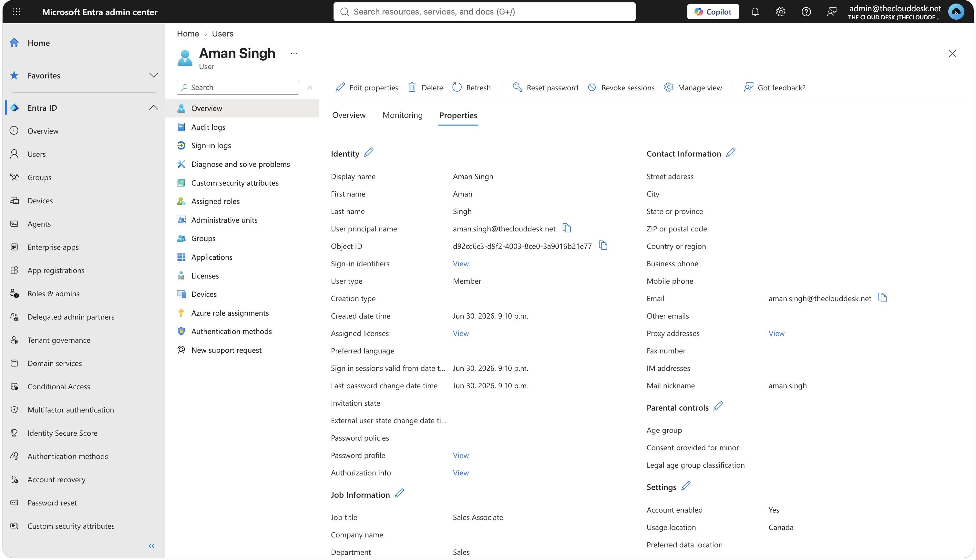This screenshot has width=976, height=560.
Task: Copy the Object ID value
Action: [x=603, y=245]
